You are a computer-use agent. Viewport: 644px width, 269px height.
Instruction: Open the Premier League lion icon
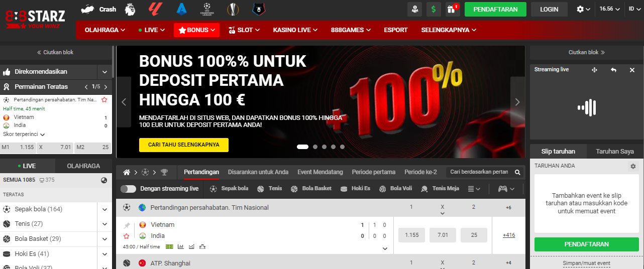pyautogui.click(x=130, y=9)
